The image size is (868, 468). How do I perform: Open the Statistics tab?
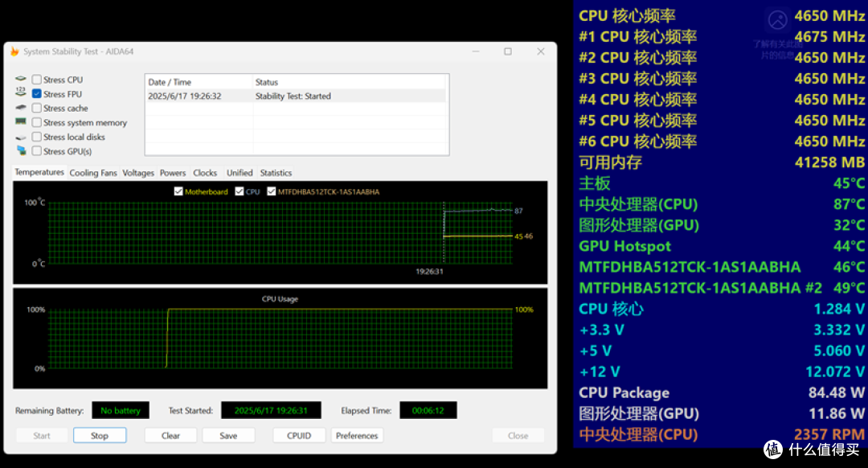276,173
